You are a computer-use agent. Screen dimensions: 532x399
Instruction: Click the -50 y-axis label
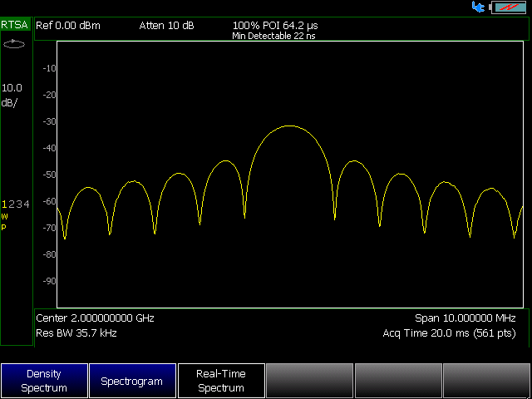click(x=49, y=175)
